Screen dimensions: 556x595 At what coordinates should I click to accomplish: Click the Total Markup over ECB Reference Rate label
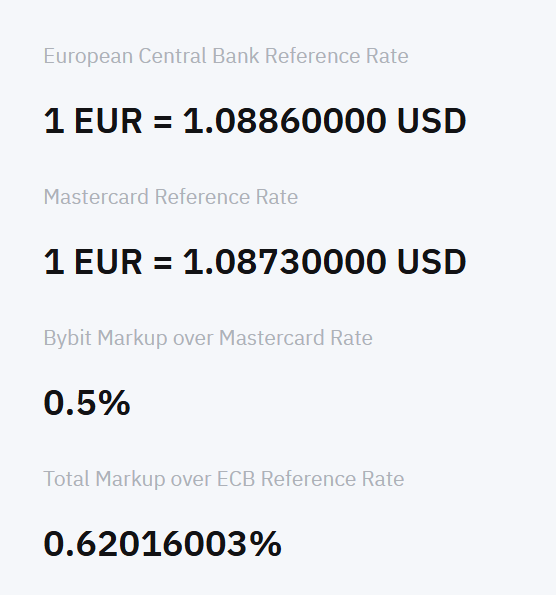(x=224, y=479)
